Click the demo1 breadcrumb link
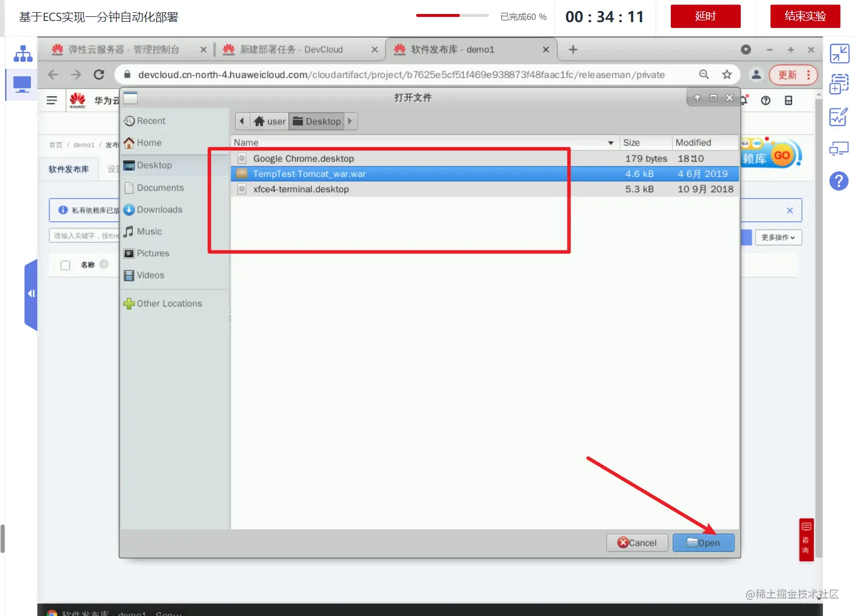Image resolution: width=855 pixels, height=616 pixels. [x=83, y=145]
